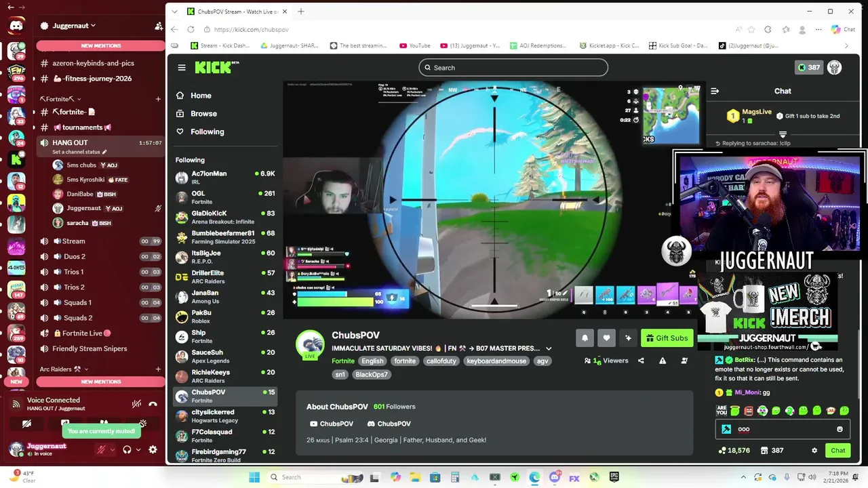
Task: Toggle Discord noise suppression icon
Action: [x=136, y=404]
